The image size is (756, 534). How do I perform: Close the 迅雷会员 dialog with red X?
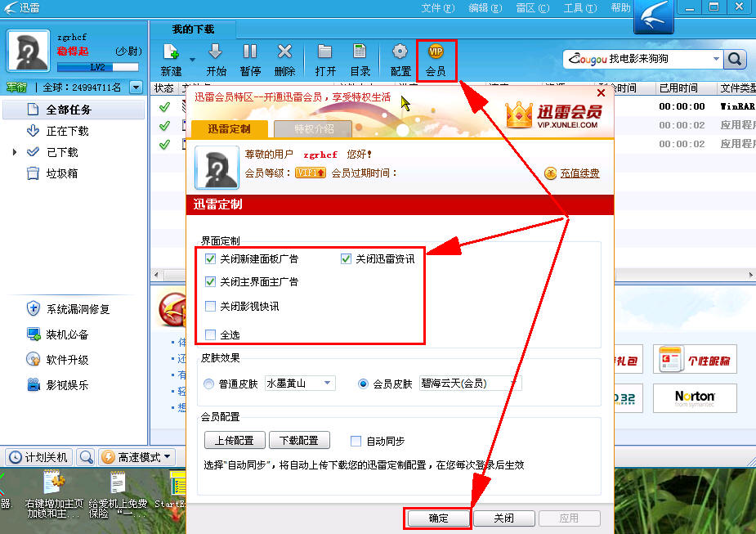pos(601,92)
